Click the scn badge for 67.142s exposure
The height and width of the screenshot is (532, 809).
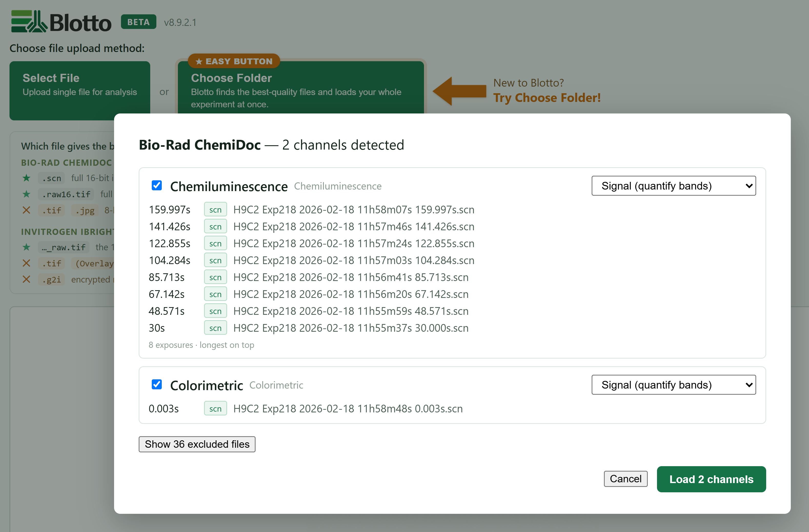215,294
